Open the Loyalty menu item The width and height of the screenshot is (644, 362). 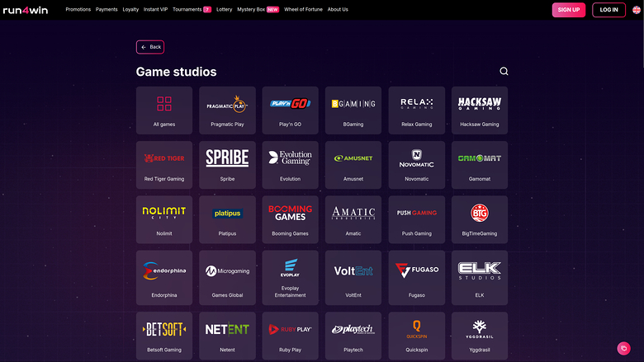click(130, 9)
